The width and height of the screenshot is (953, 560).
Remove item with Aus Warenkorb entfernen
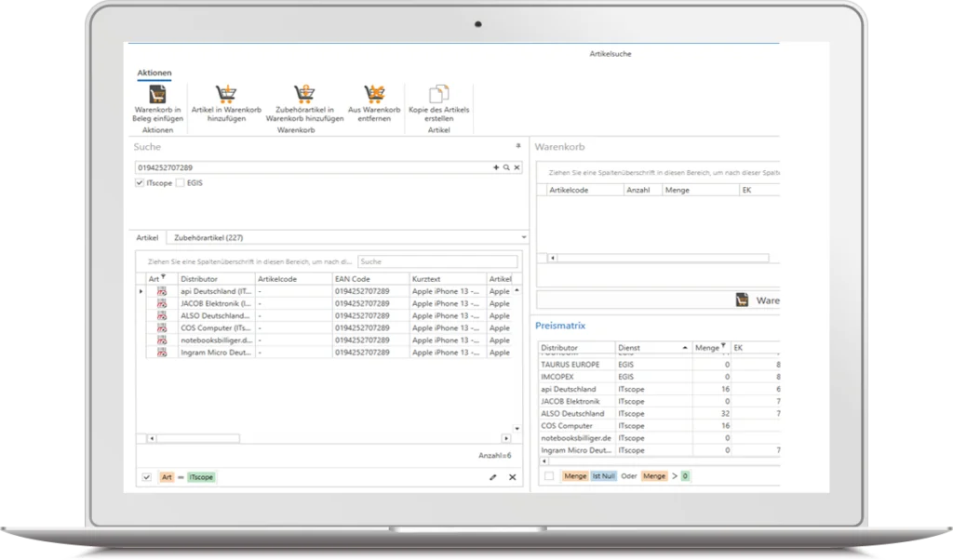(x=374, y=95)
